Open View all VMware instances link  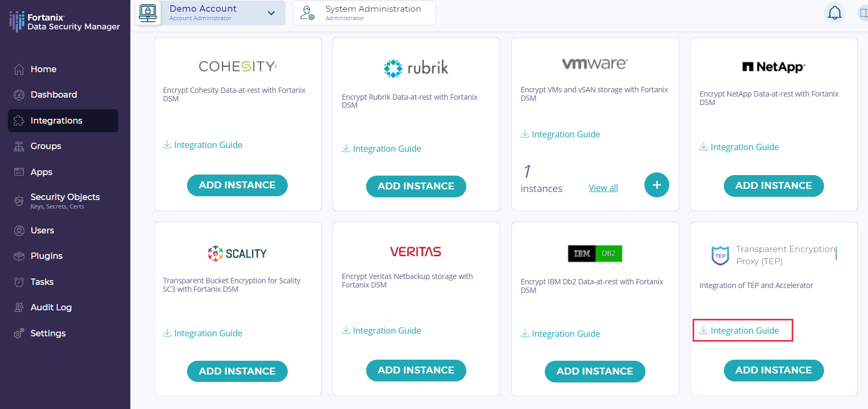603,188
